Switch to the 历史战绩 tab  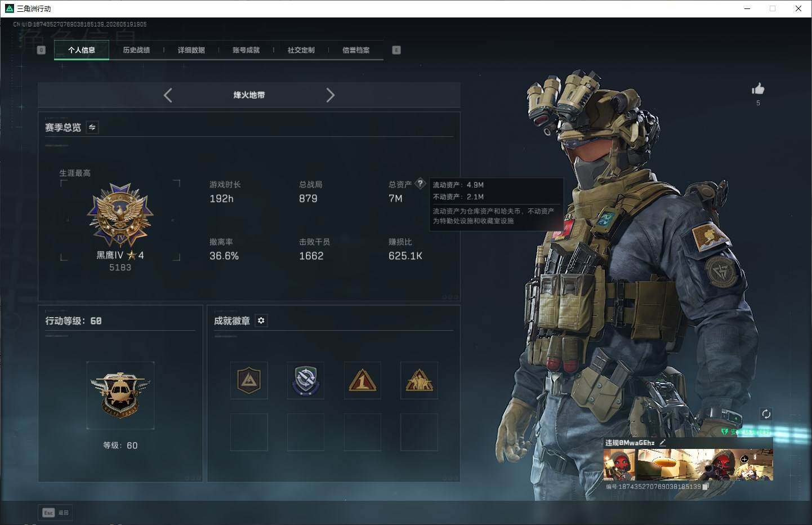click(136, 50)
